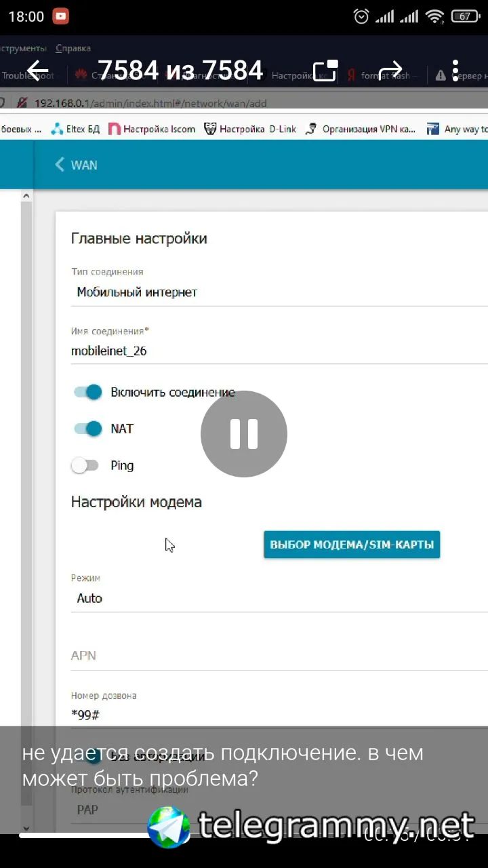Click the browser address bar URL
Image resolution: width=488 pixels, height=868 pixels.
pyautogui.click(x=150, y=103)
